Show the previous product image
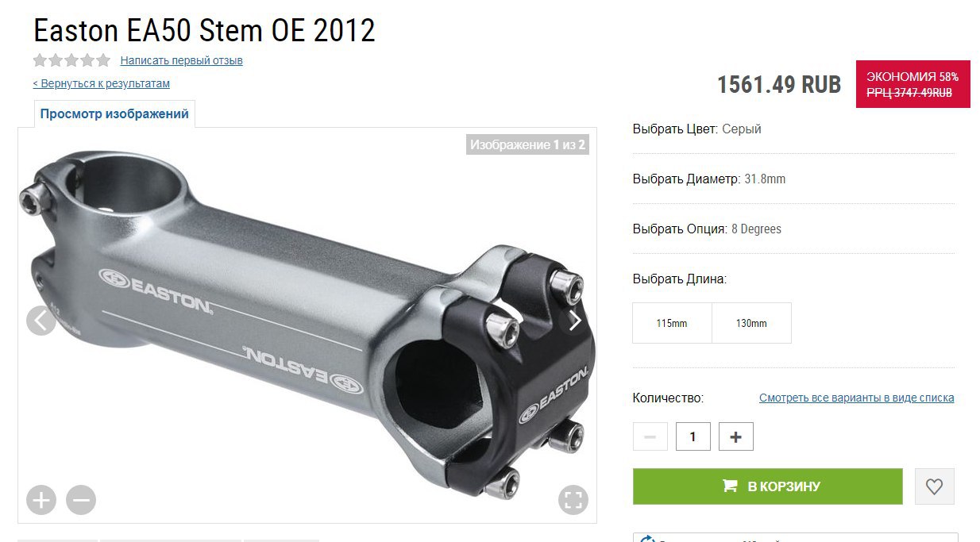Image resolution: width=980 pixels, height=542 pixels. point(41,321)
